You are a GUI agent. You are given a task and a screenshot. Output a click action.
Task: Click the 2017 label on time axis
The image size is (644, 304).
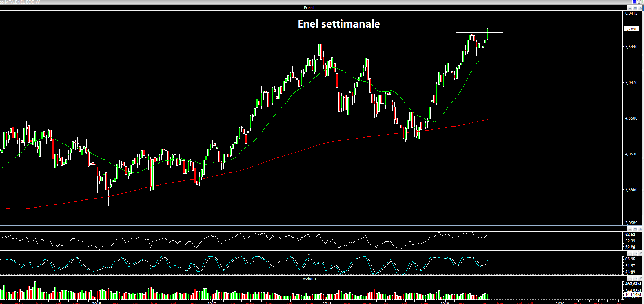click(x=212, y=303)
